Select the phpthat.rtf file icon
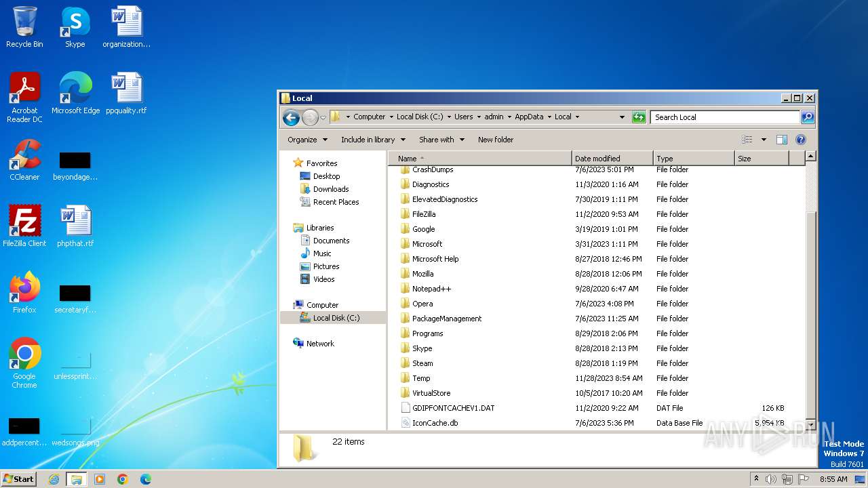The image size is (868, 488). click(75, 226)
